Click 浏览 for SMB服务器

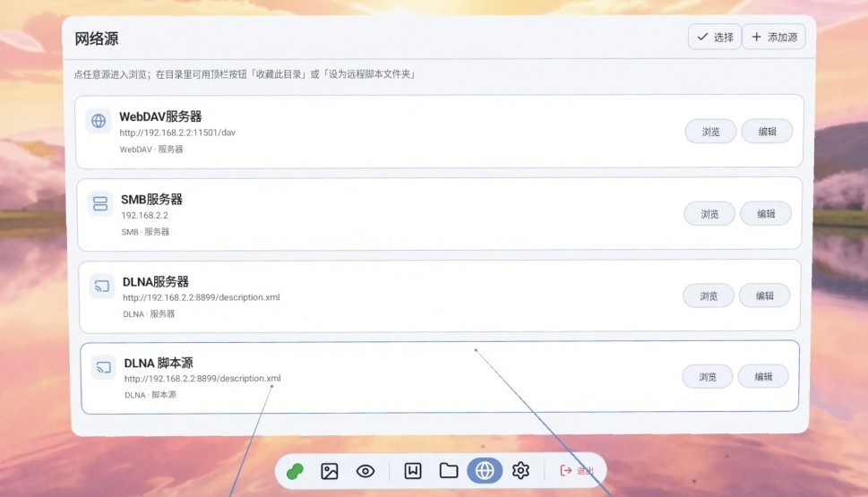[x=709, y=214]
